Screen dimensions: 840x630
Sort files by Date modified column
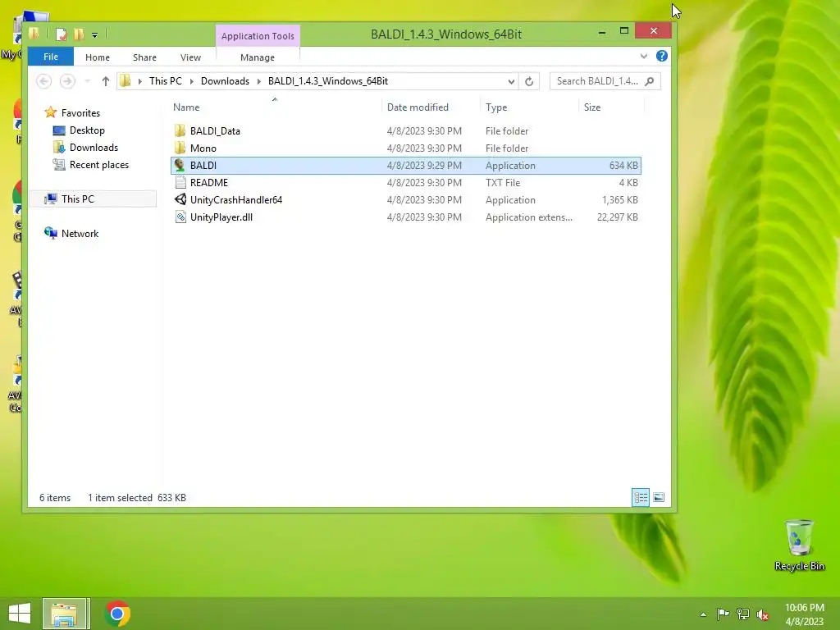coord(418,107)
